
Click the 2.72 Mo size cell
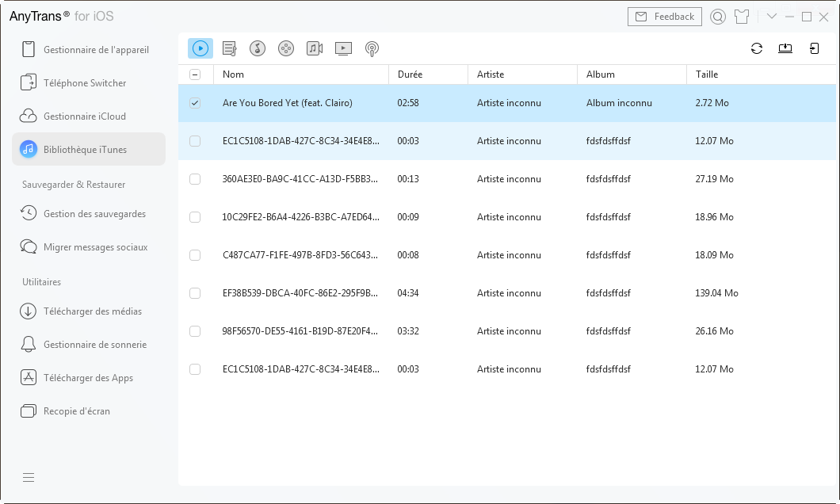[x=712, y=103]
